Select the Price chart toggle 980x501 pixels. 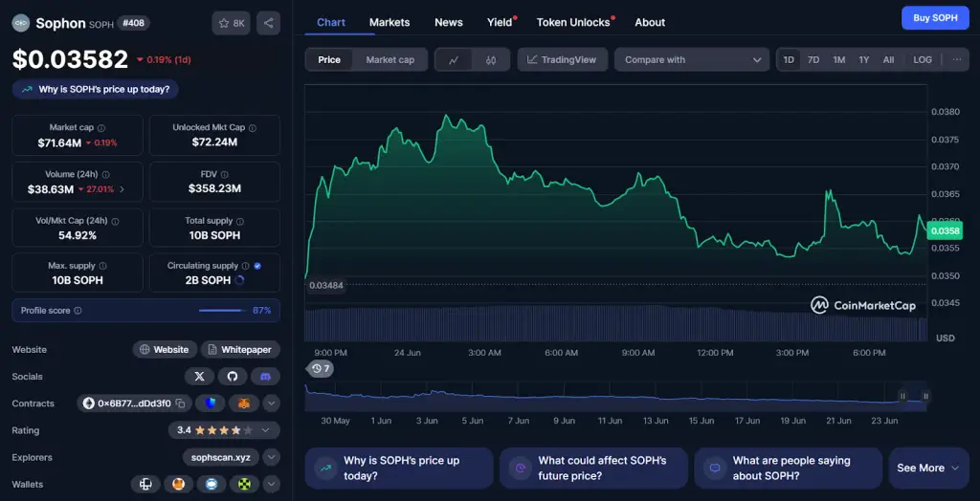(329, 60)
